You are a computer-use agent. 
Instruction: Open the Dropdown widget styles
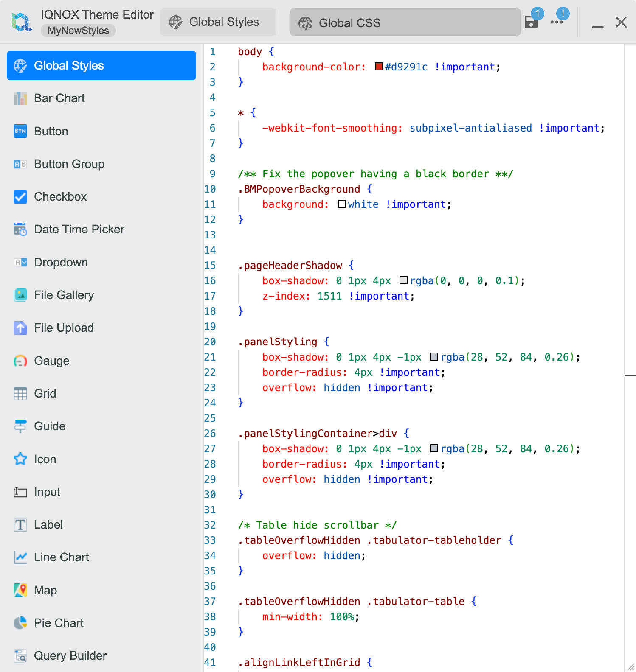click(x=61, y=263)
